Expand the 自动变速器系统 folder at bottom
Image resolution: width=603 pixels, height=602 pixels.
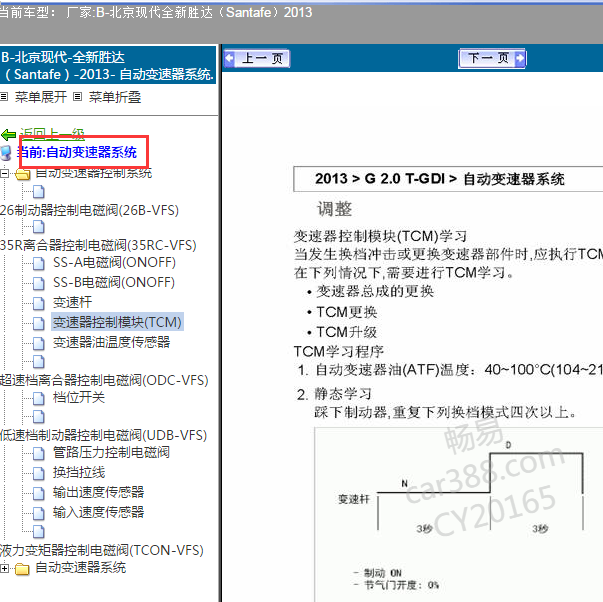(x=4, y=568)
